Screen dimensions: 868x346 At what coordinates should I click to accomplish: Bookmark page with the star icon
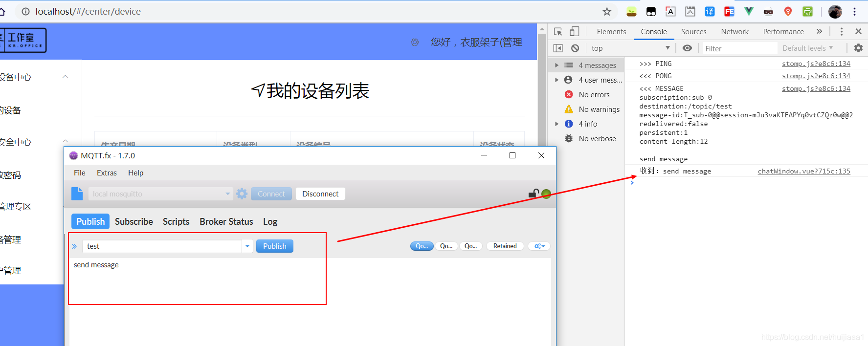[607, 12]
